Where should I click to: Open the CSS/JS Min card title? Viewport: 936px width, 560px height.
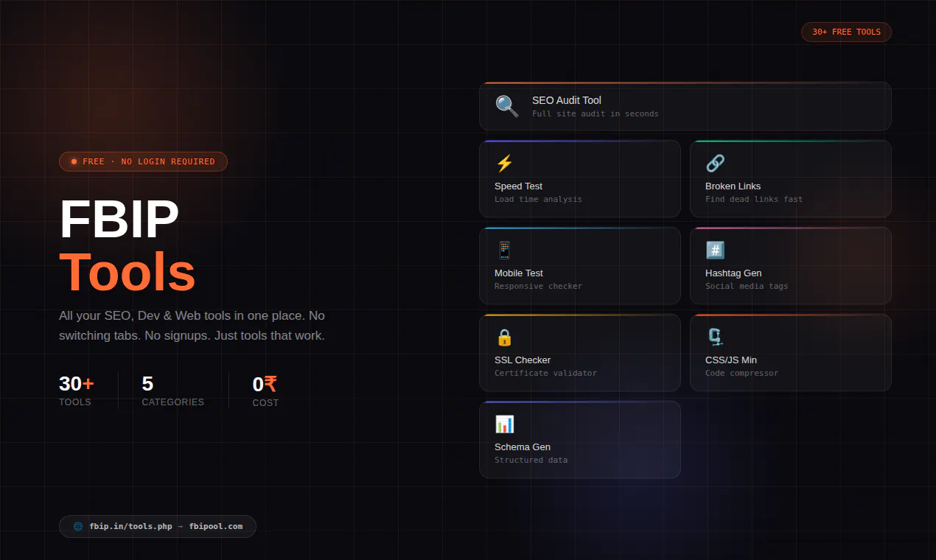click(731, 360)
